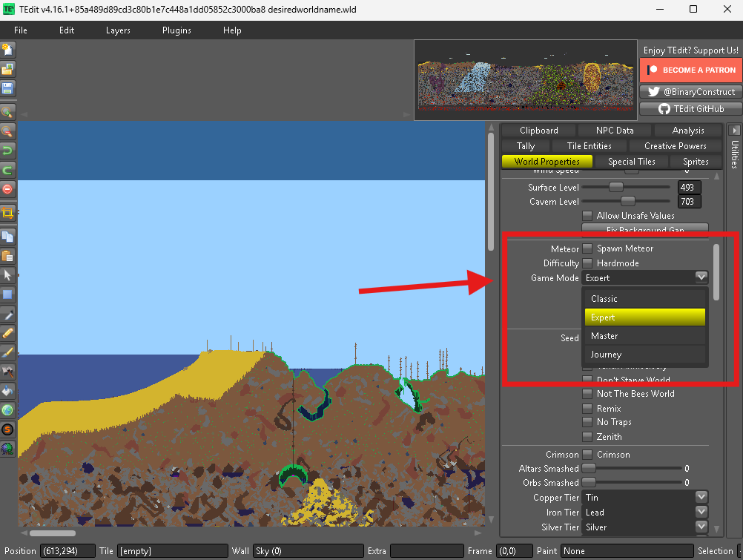Click the yellow Crop tool icon
Viewport: 743px width, 560px height.
(7, 212)
